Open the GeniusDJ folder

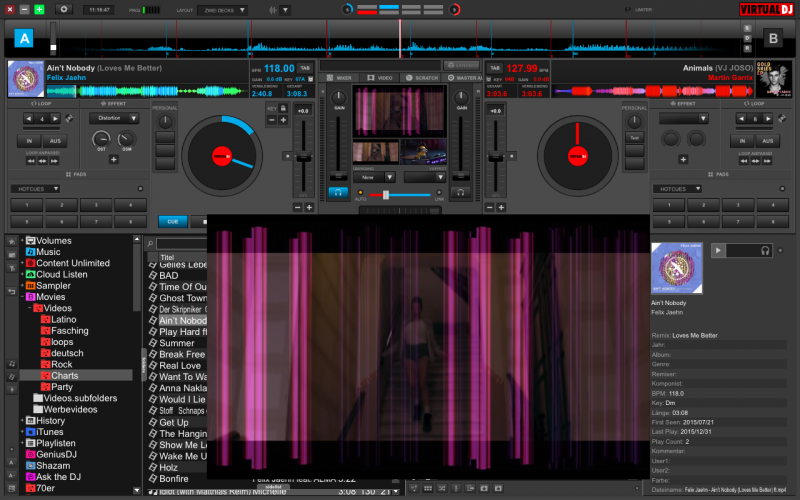[51, 454]
